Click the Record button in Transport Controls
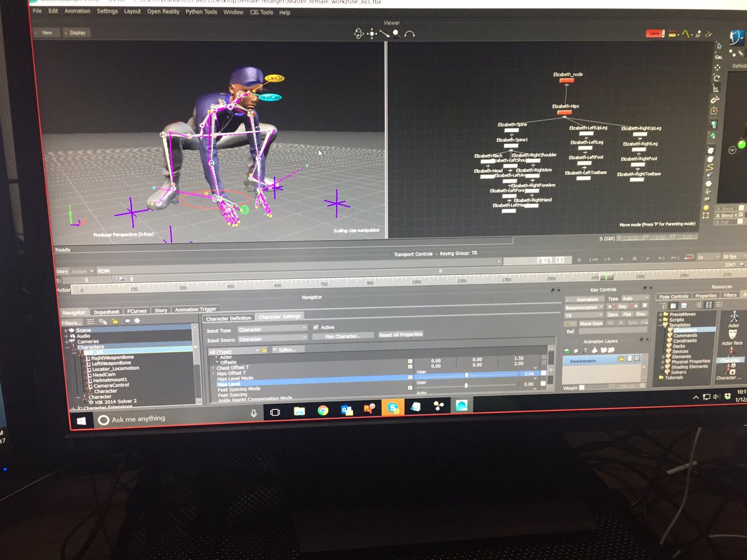This screenshot has width=747, height=560. coord(580,259)
